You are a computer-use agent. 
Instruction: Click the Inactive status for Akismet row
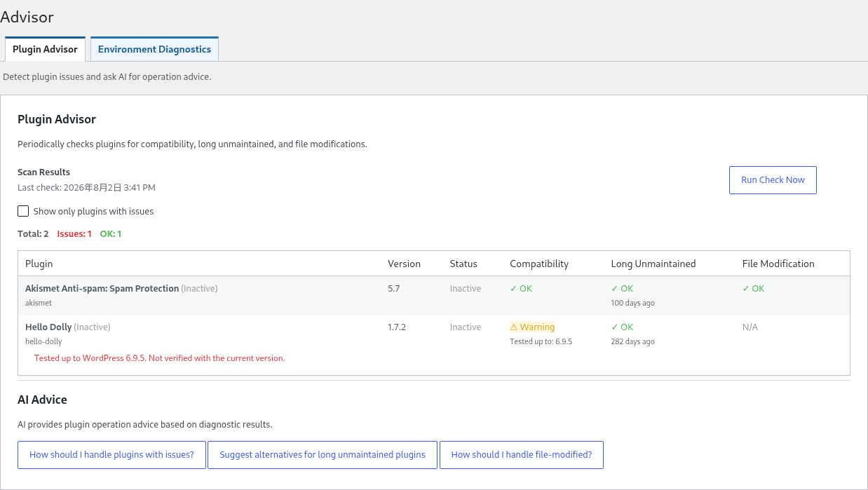(466, 289)
